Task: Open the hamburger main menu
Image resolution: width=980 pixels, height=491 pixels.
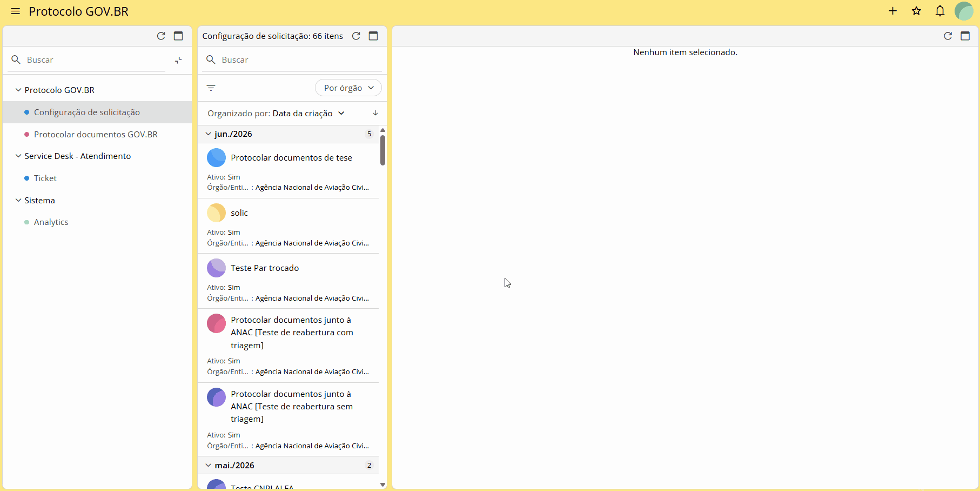Action: 15,11
